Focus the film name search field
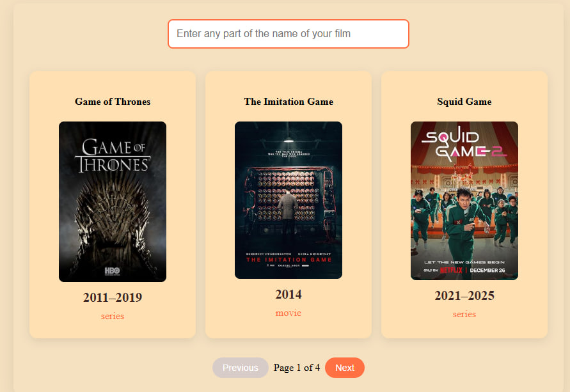 (289, 34)
